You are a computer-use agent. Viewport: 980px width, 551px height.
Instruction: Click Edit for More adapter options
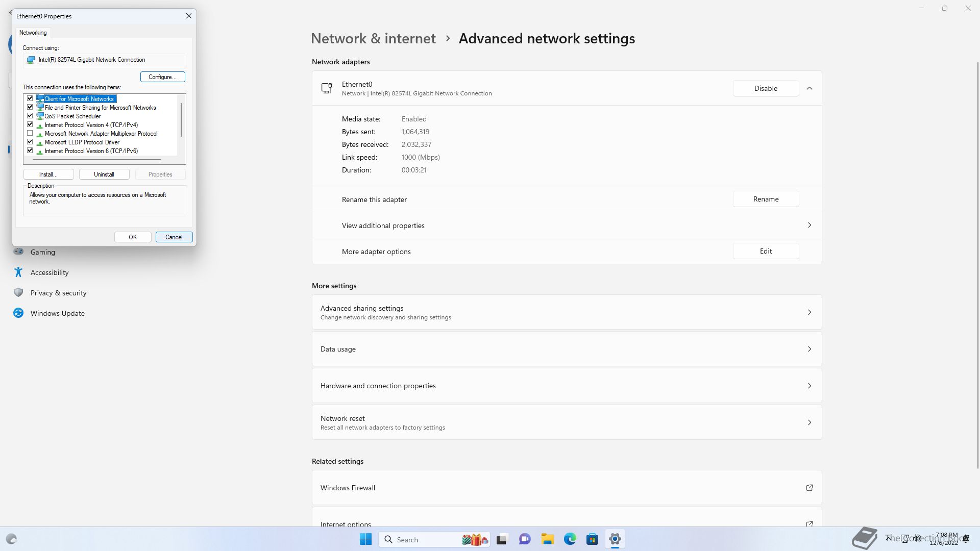coord(766,251)
